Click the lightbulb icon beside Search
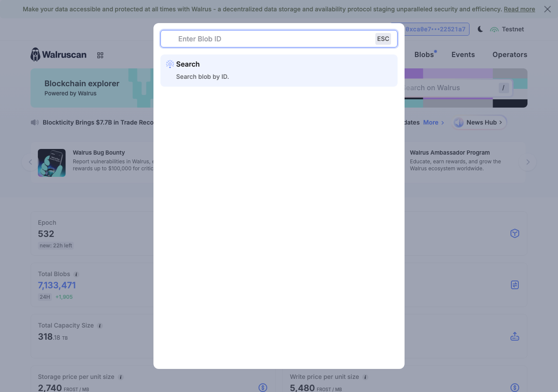558x392 pixels. tap(170, 64)
